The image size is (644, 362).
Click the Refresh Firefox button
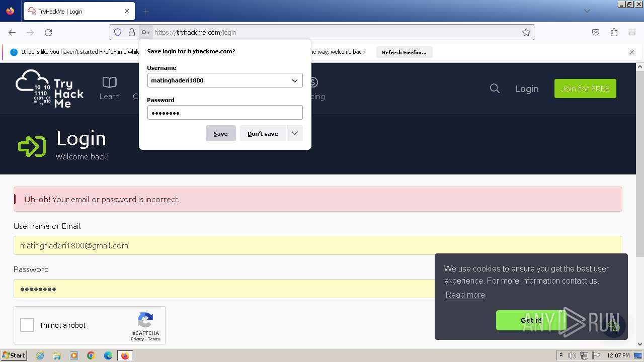[404, 52]
